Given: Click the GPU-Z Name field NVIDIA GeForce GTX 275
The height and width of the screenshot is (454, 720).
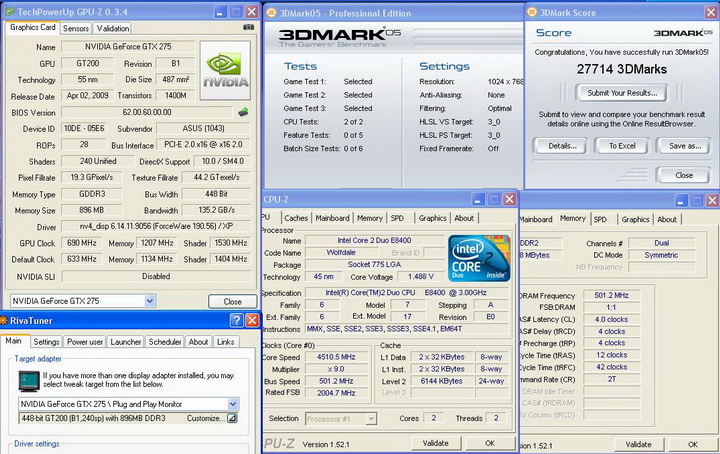Looking at the screenshot, I should 128,46.
